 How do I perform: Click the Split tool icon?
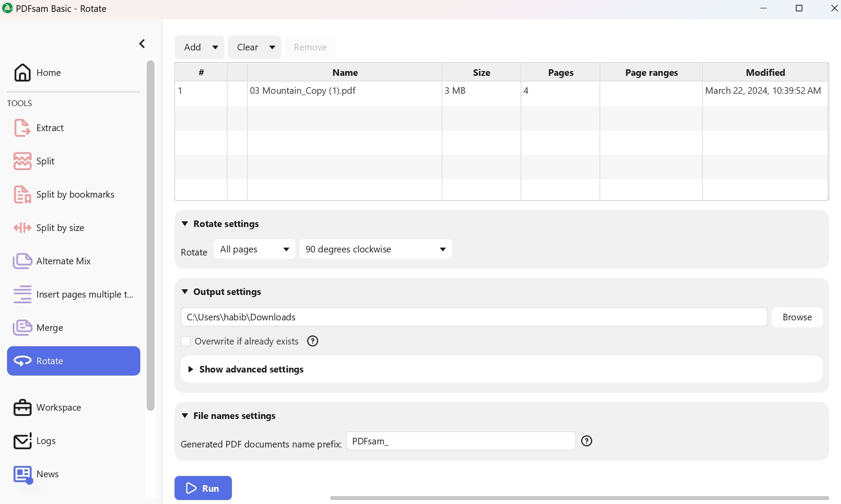point(22,161)
